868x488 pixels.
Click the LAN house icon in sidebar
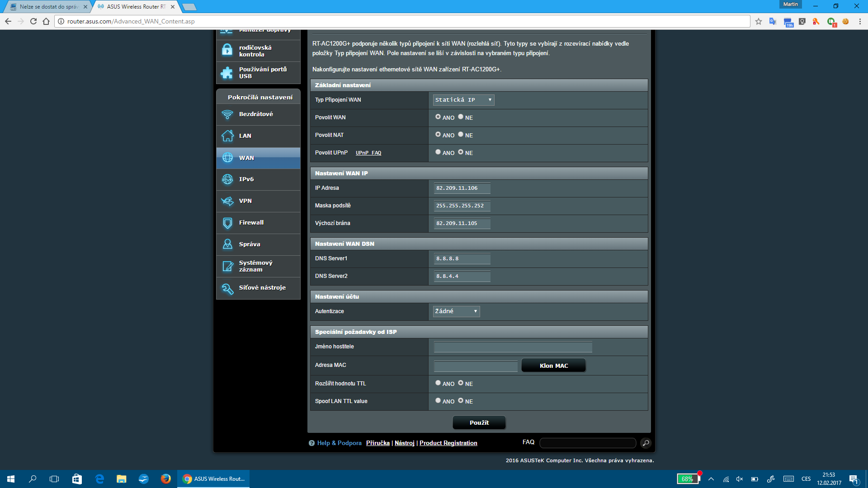coord(227,136)
